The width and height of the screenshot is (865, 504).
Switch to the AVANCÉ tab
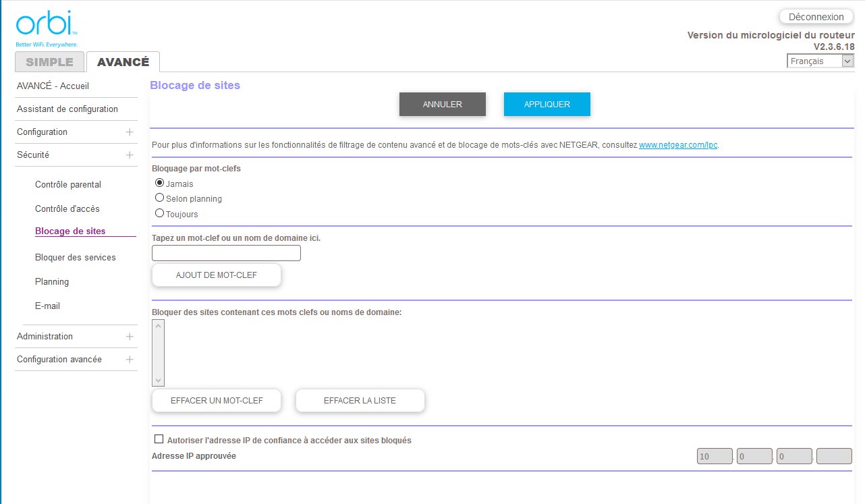coord(123,62)
